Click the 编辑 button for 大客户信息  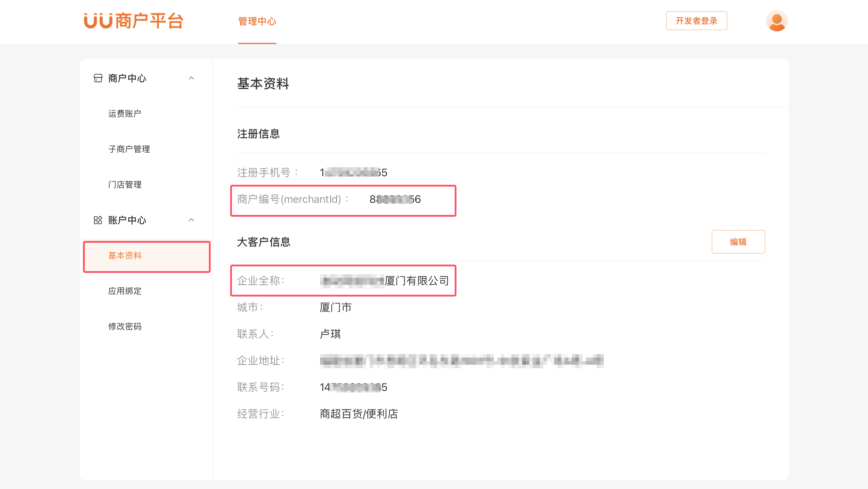[x=738, y=242]
